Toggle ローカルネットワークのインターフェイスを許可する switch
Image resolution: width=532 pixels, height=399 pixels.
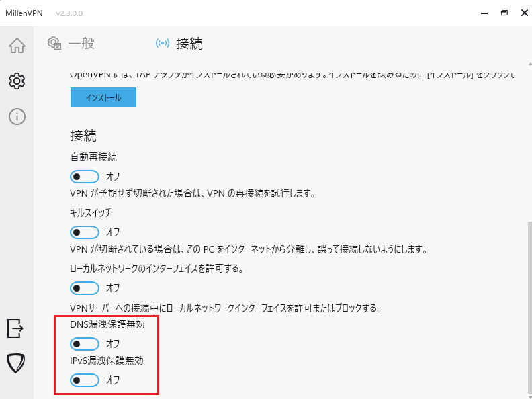coord(85,288)
